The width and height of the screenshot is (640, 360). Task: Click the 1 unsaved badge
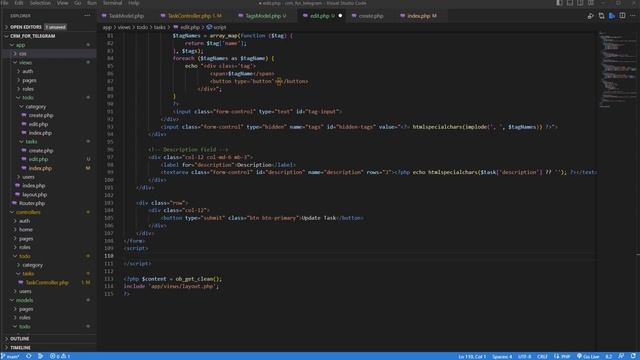pos(56,27)
